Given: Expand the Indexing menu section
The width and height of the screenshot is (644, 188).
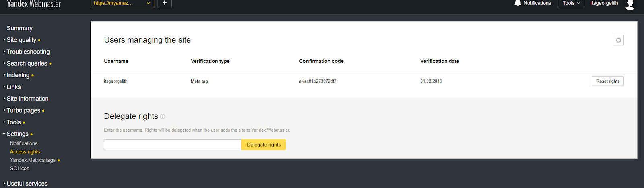Looking at the screenshot, I should pos(18,75).
